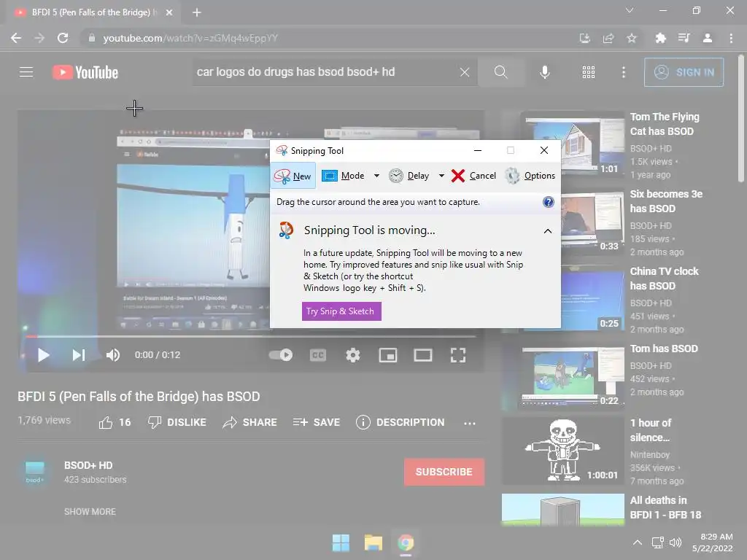Image resolution: width=747 pixels, height=560 pixels.
Task: Click the install/download icon in address bar
Action: [x=584, y=38]
